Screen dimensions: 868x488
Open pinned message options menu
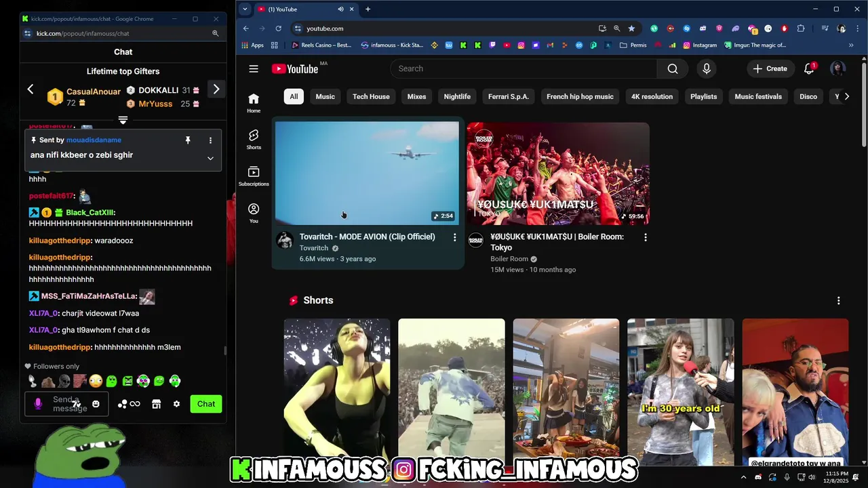click(210, 140)
